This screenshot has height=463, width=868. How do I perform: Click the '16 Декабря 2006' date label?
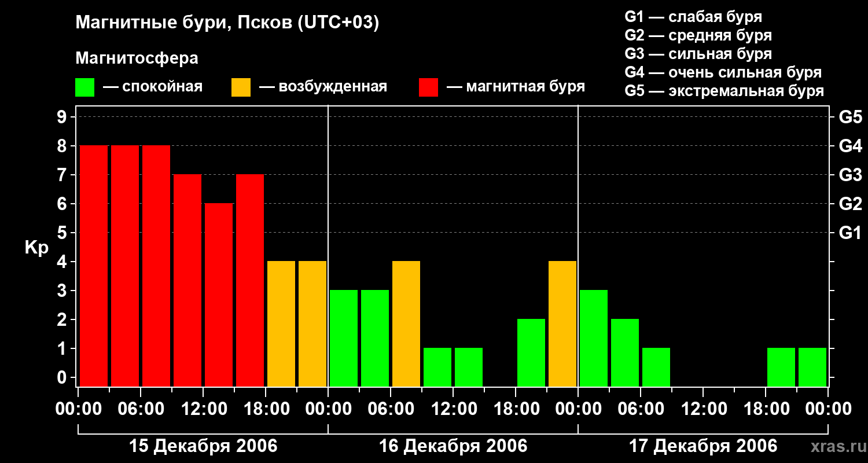[x=453, y=446]
